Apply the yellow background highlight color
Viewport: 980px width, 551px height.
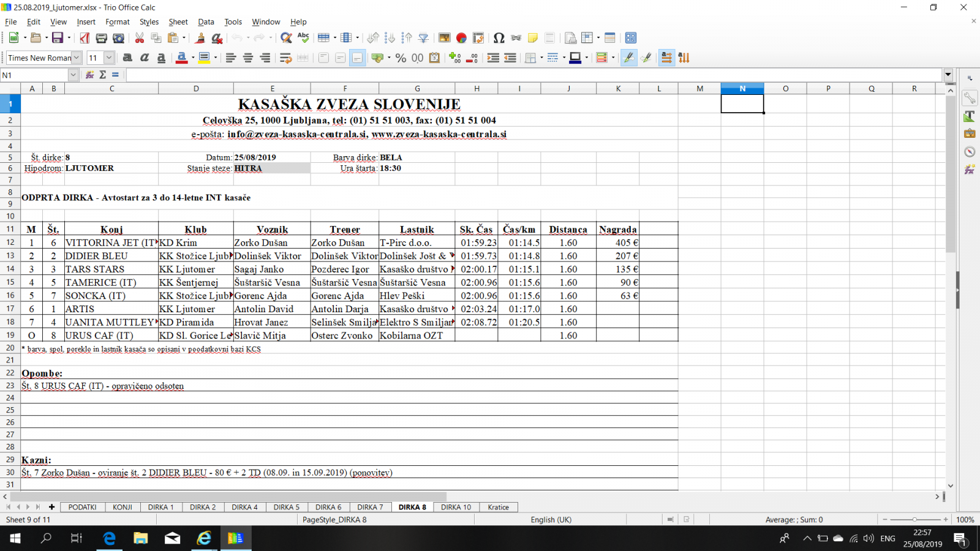tap(204, 58)
